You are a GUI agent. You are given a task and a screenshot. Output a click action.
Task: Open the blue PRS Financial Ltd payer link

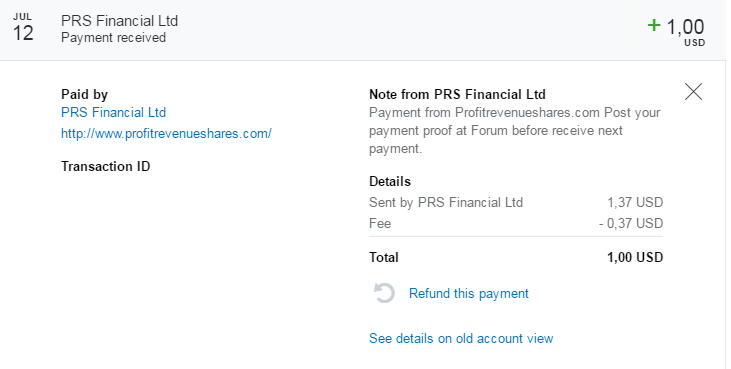click(x=113, y=112)
